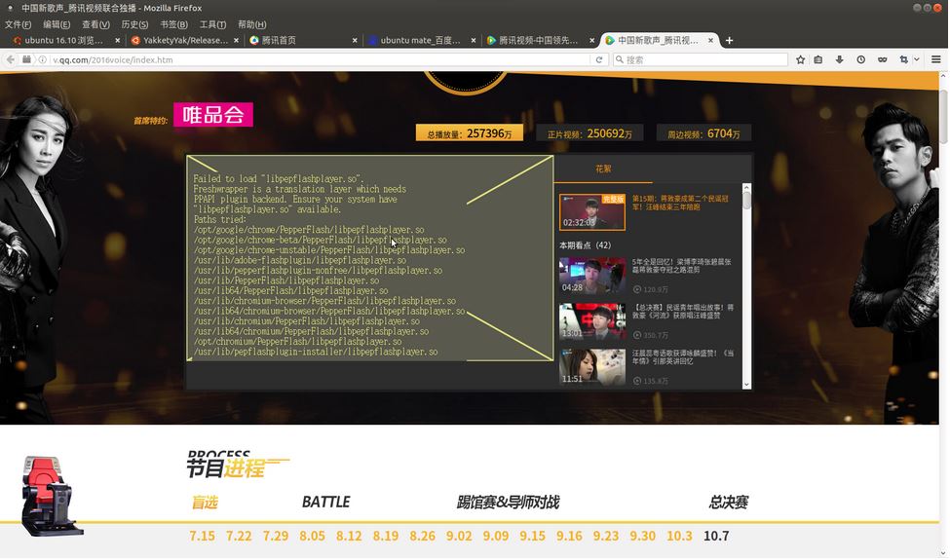Screen dimensions: 950x560
Task: Open the 帮助(H) menu
Action: pyautogui.click(x=252, y=24)
